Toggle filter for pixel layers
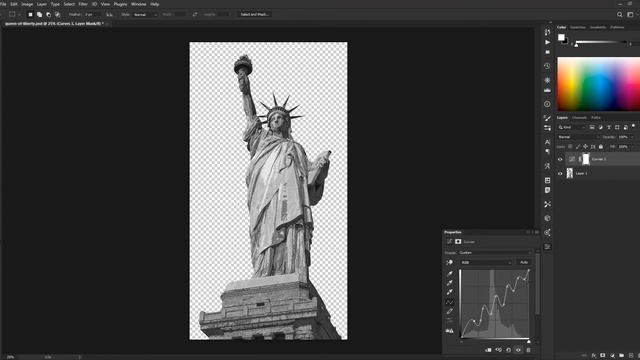Screen dimensions: 640x360 tap(592, 127)
